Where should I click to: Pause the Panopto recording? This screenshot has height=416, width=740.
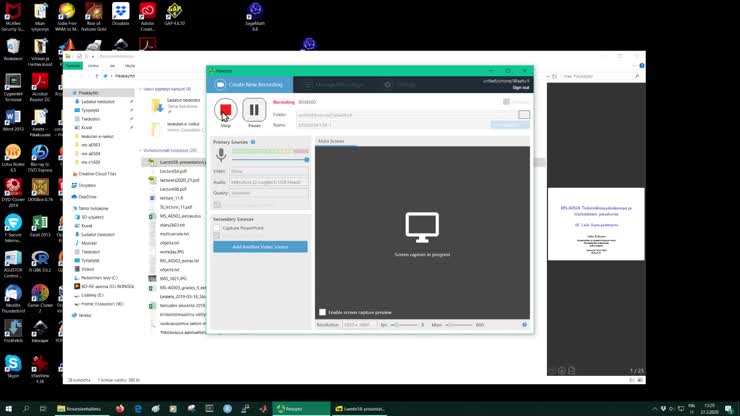coord(254,110)
